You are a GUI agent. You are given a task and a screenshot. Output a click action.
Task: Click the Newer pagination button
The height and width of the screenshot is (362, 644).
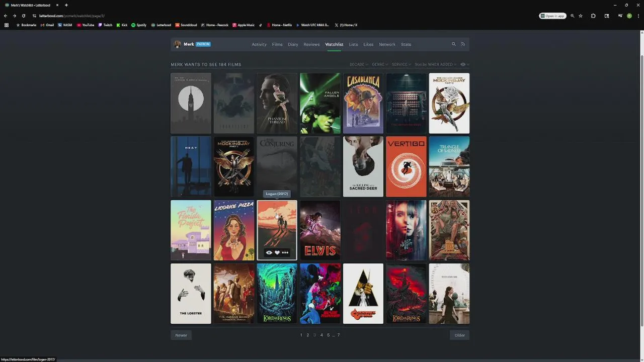181,335
